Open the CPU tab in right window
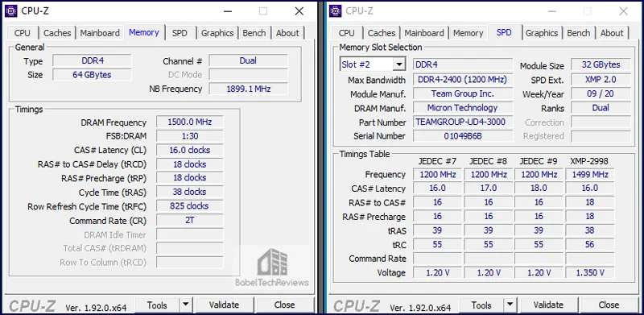Screen dimensions: 644x315 [x=347, y=33]
